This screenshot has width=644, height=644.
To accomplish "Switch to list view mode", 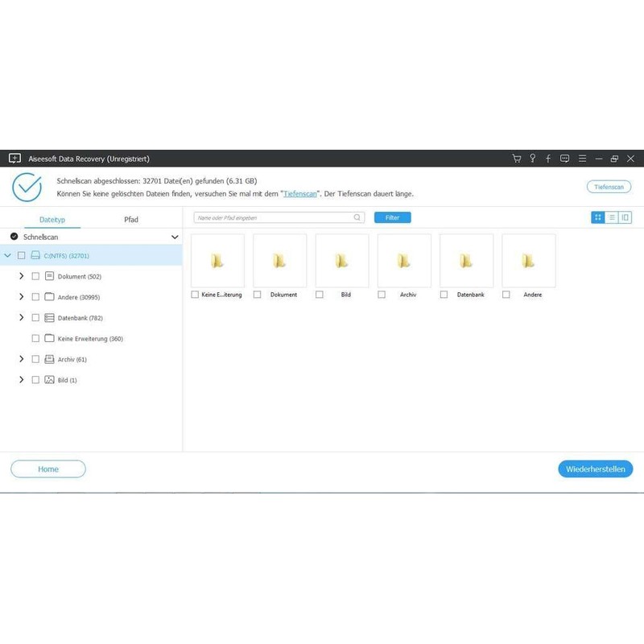I will [x=611, y=217].
